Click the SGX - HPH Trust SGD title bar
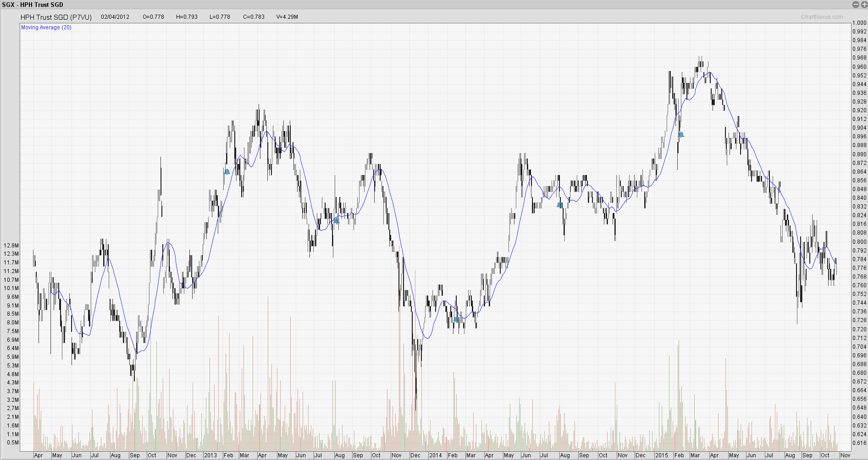This screenshot has width=868, height=460. point(33,5)
